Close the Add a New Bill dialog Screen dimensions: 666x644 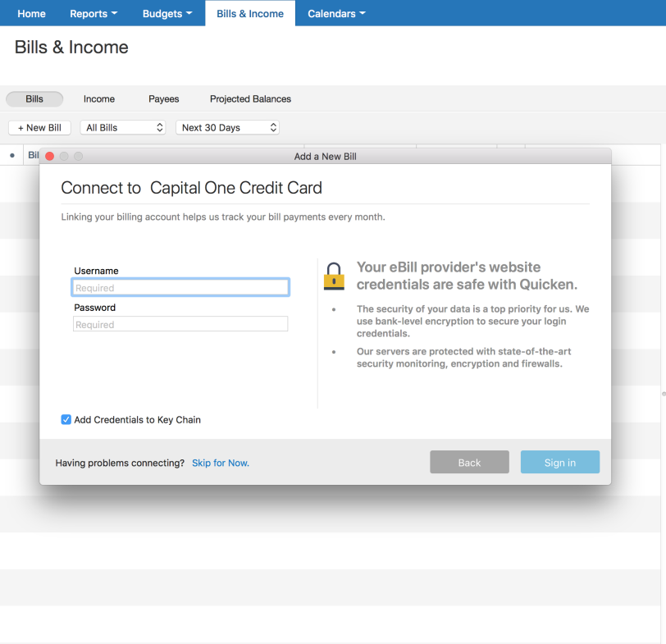click(x=50, y=157)
